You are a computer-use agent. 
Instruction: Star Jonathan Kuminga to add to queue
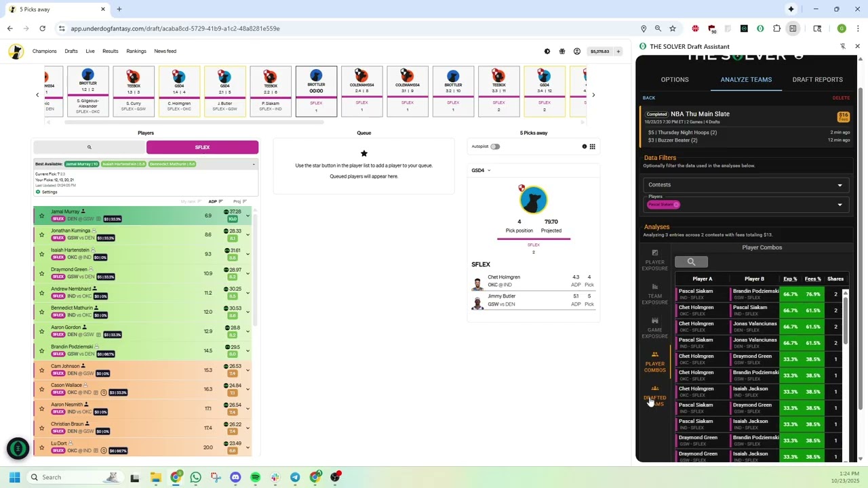pyautogui.click(x=41, y=235)
